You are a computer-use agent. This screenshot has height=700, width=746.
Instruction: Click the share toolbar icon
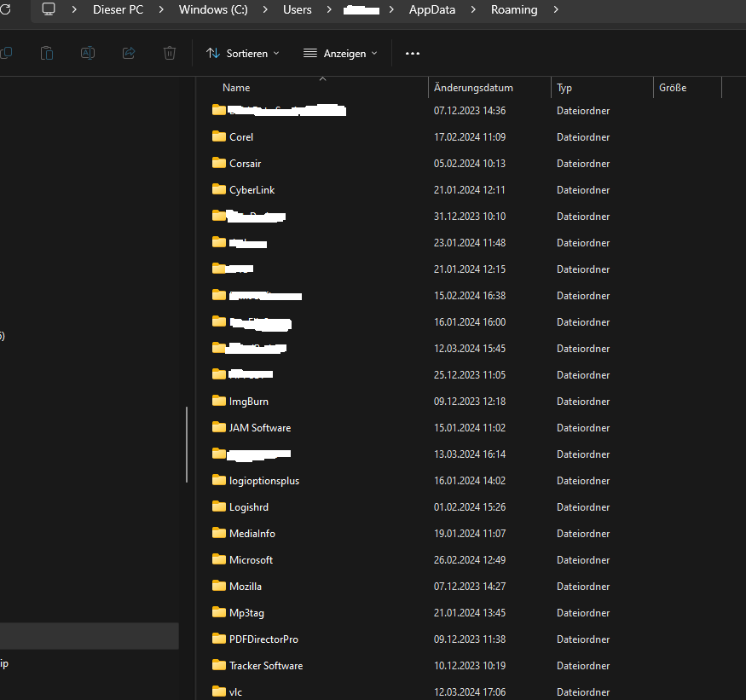(129, 53)
